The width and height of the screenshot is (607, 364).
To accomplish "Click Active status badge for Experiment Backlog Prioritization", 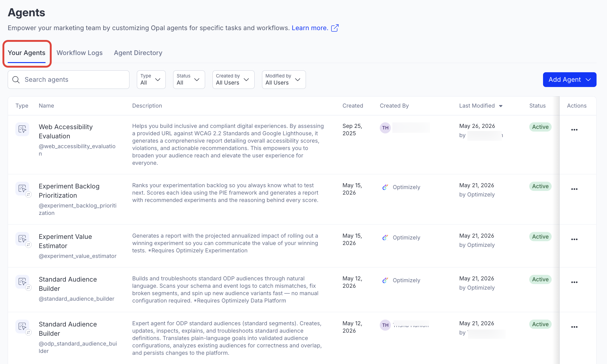I will [540, 186].
